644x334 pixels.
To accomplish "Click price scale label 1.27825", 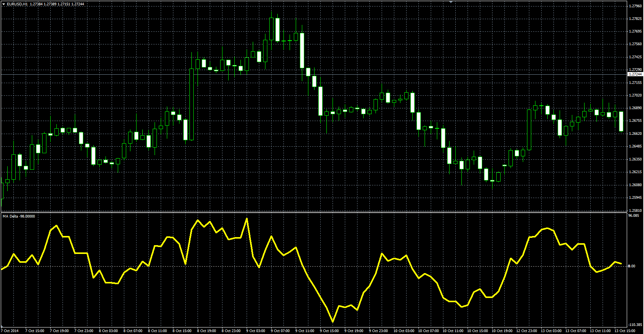I will [x=636, y=19].
